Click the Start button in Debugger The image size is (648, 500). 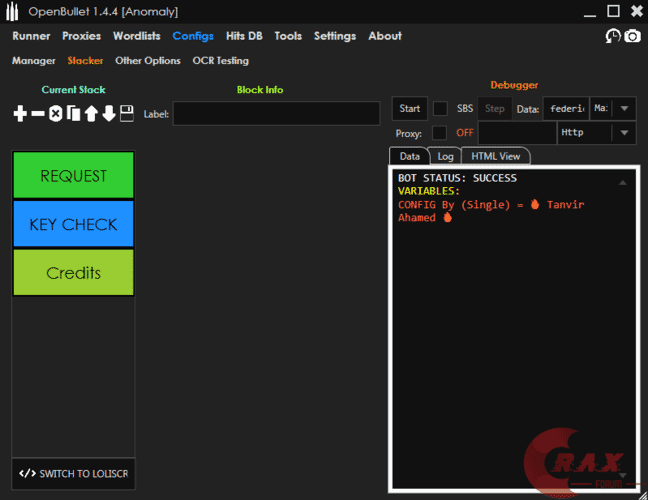point(410,109)
